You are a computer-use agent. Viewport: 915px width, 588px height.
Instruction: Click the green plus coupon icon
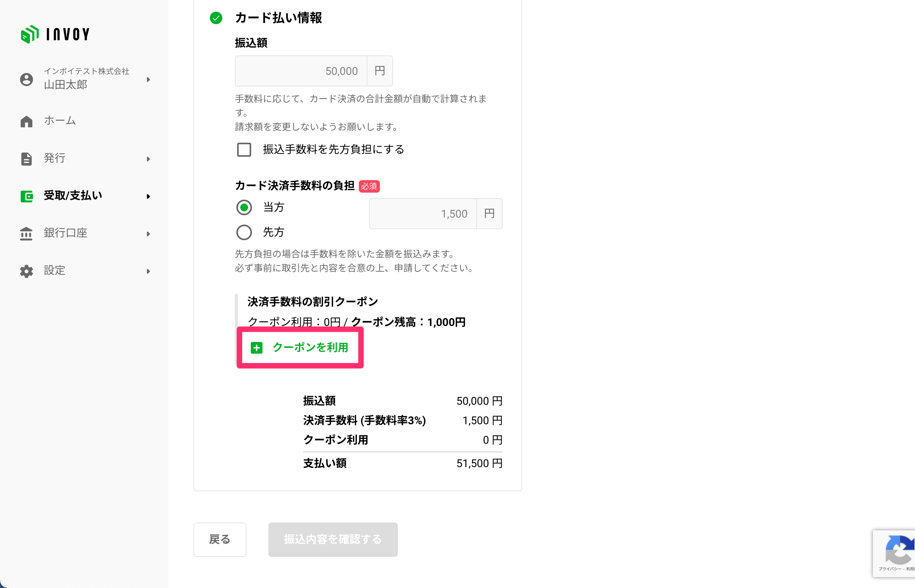click(257, 347)
